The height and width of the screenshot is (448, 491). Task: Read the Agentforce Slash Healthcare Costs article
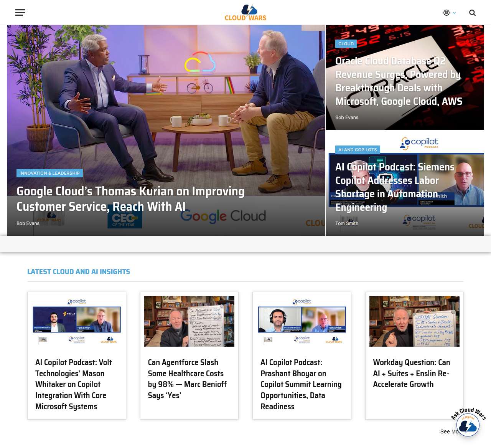[187, 379]
